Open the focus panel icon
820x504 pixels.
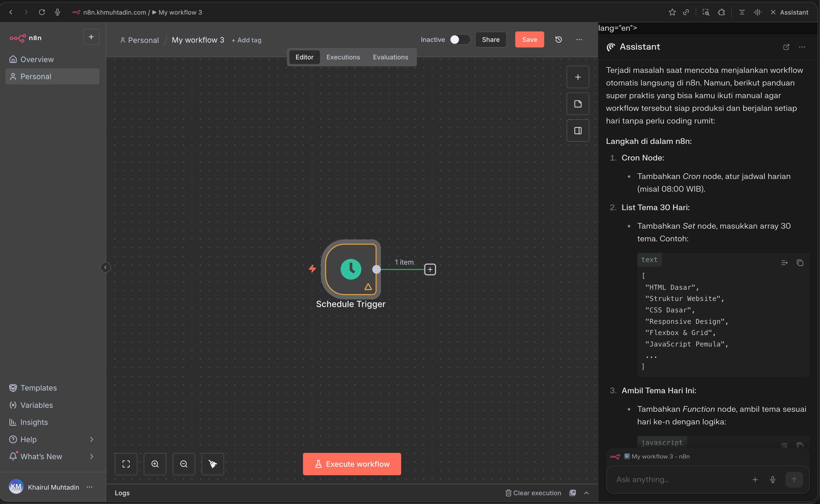click(578, 131)
